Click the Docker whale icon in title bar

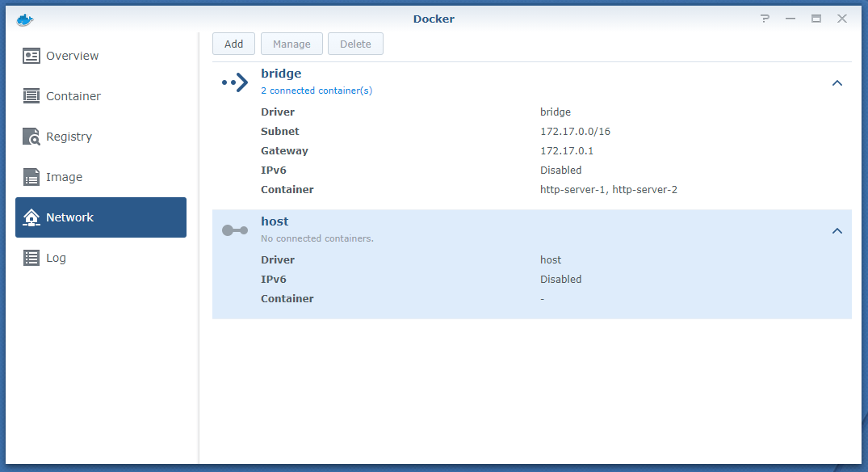(25, 20)
